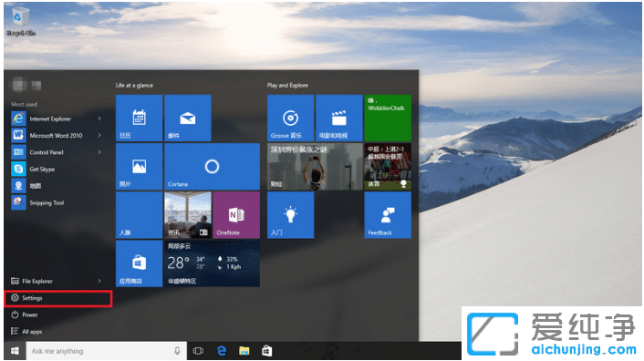Open the Mail tile

188,119
